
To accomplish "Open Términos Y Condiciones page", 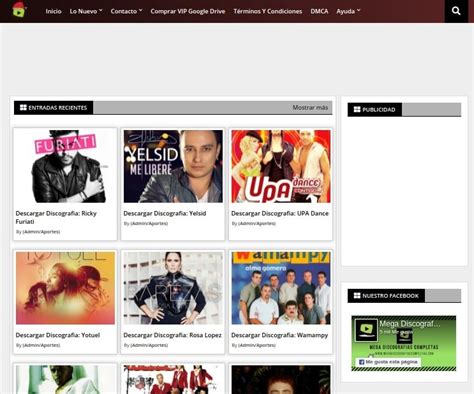I will [268, 11].
